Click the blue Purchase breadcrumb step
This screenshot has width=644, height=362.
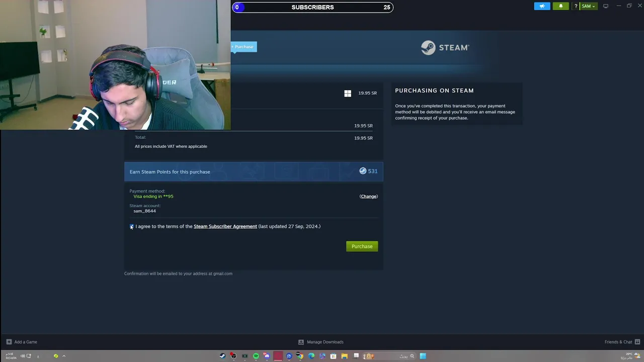(244, 47)
